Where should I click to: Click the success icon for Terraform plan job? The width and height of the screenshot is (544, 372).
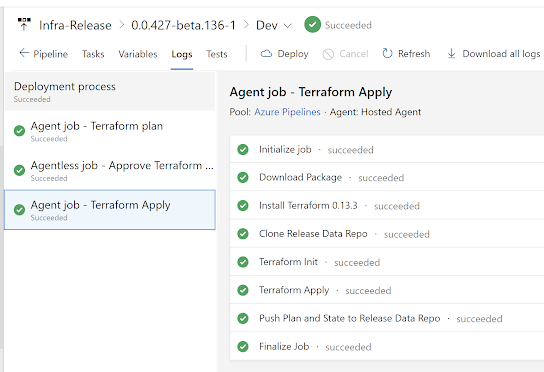(19, 131)
